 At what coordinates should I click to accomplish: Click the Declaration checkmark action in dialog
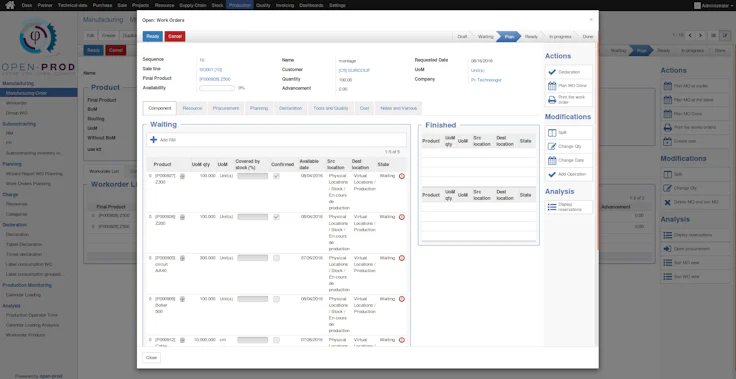tap(552, 72)
